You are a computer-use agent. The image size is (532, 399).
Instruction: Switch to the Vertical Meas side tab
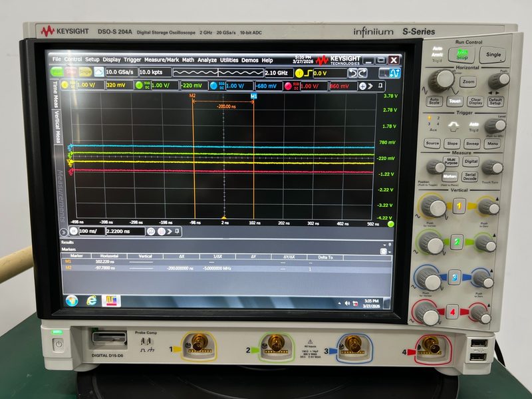click(x=57, y=126)
